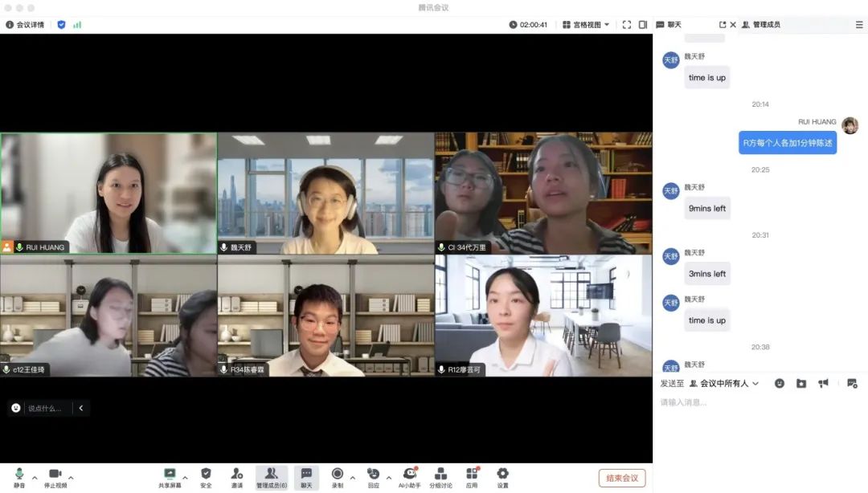The image size is (868, 493).
Task: Mute microphone with the 静音 button
Action: click(x=19, y=475)
